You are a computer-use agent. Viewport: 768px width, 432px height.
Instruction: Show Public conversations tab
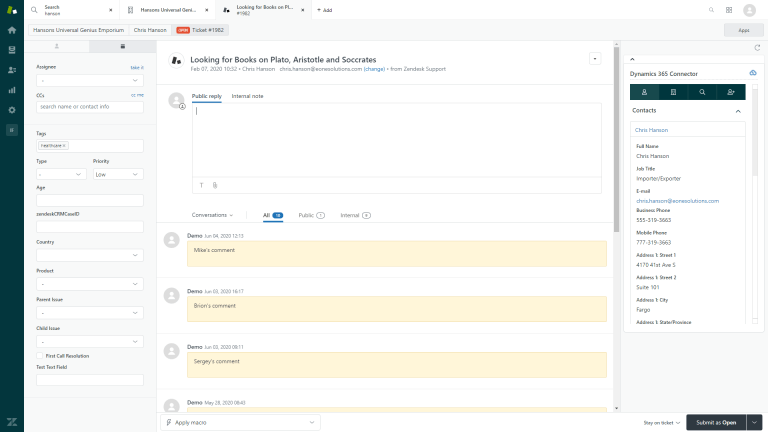pos(312,215)
